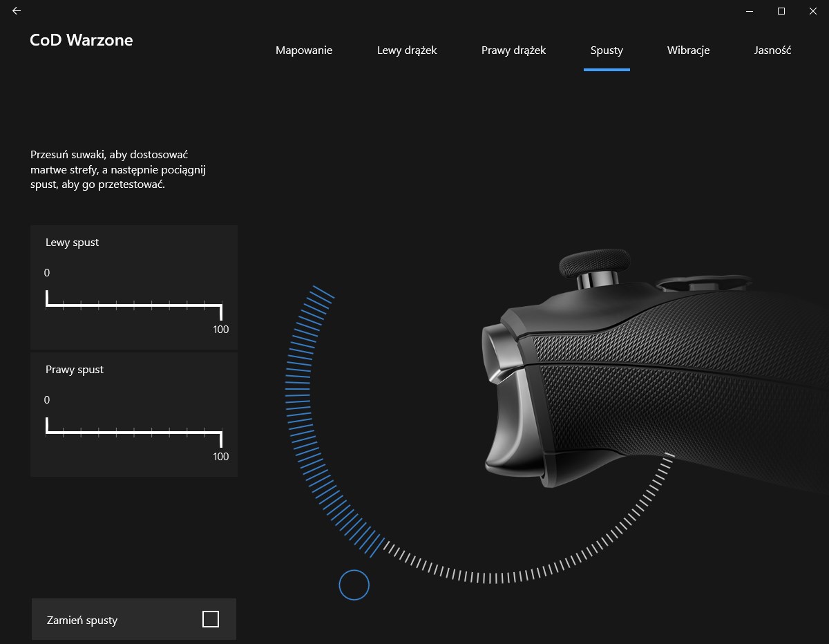Select the Spusty tab
Viewport: 829px width, 644px height.
coord(607,50)
